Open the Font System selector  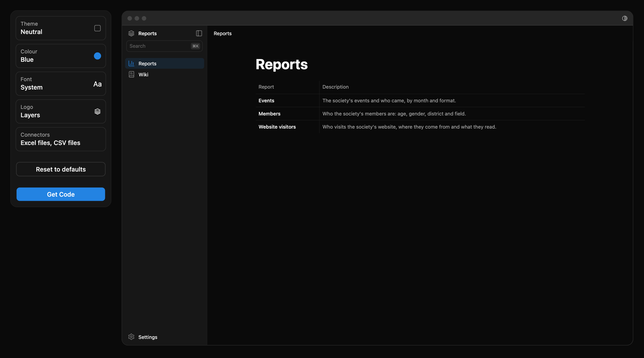click(61, 84)
